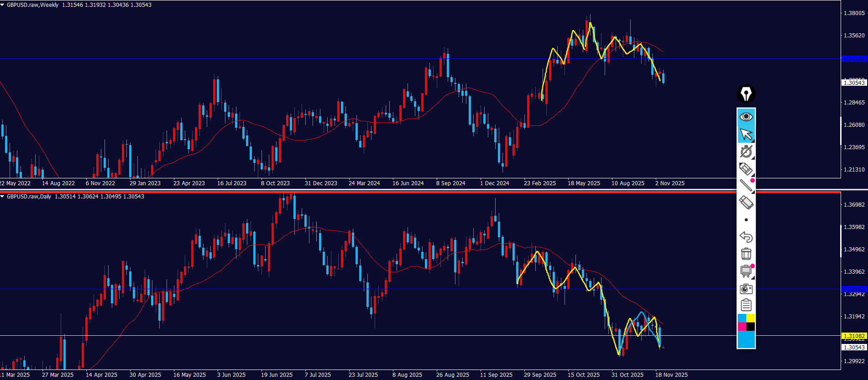Open the clipboard notes icon

click(x=746, y=305)
